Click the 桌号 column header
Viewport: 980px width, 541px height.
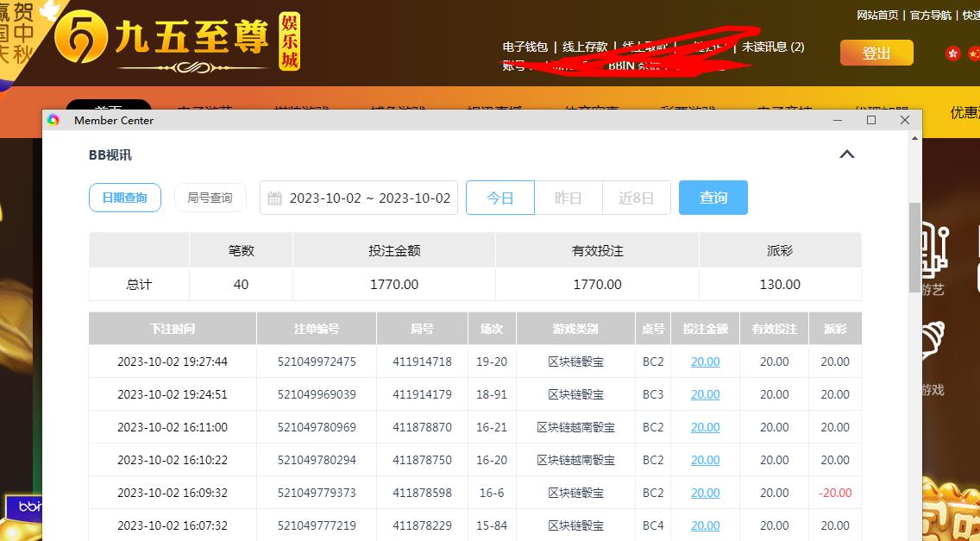pyautogui.click(x=653, y=329)
